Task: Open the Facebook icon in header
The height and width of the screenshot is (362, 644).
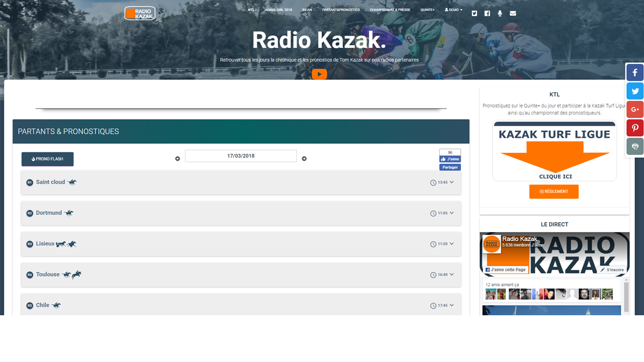Action: click(x=487, y=14)
